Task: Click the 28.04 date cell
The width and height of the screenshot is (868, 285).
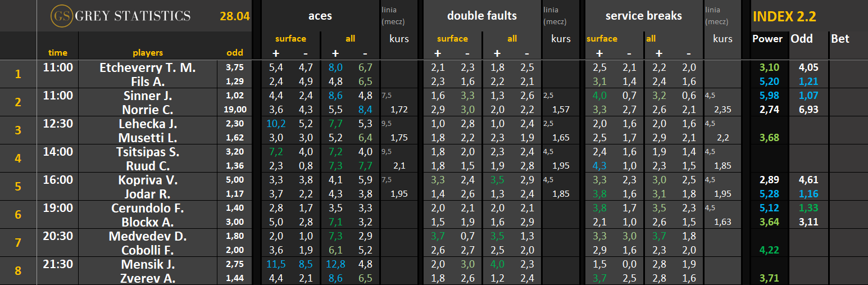Action: pyautogui.click(x=235, y=16)
